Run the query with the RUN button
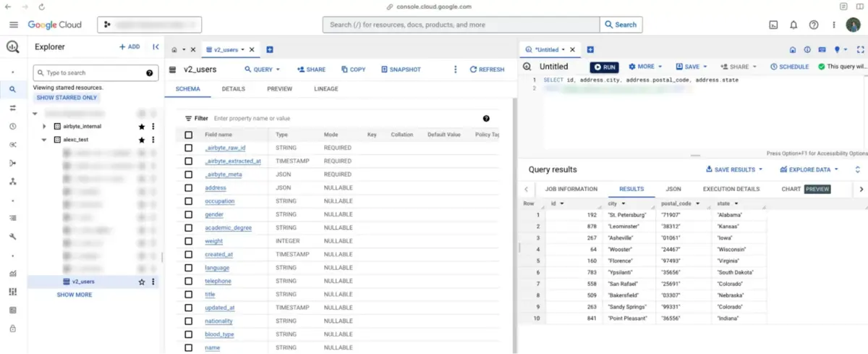868x354 pixels. pos(605,67)
